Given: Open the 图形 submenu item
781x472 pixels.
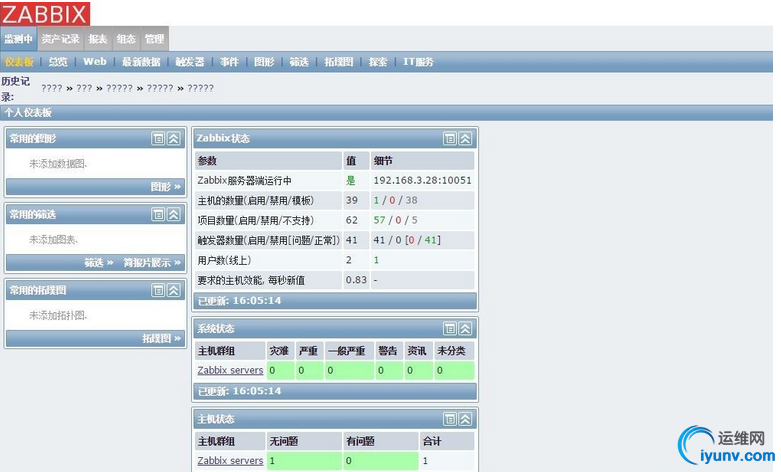Looking at the screenshot, I should [x=264, y=62].
